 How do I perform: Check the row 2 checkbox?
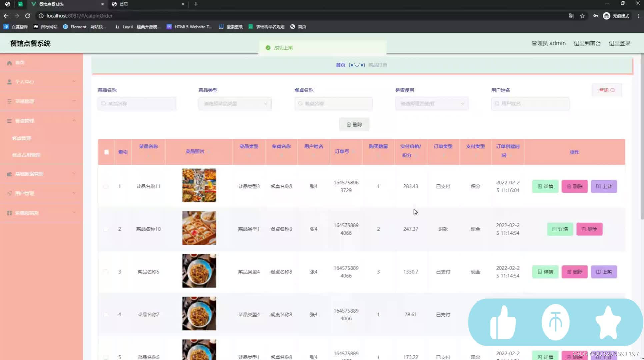pos(106,229)
